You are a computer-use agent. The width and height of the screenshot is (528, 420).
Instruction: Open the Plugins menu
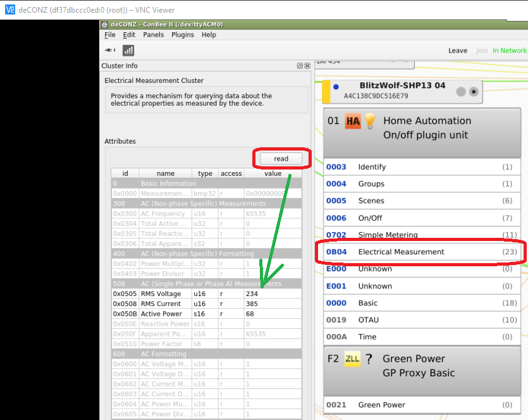click(183, 35)
